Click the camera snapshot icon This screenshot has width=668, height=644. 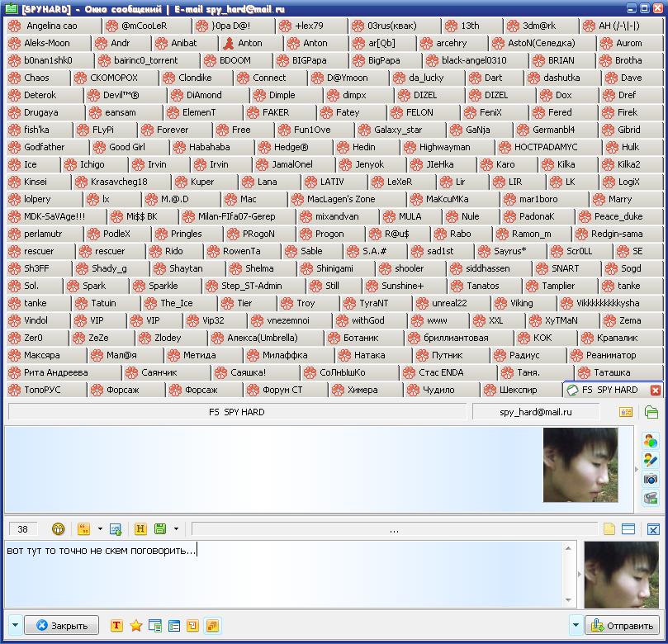pos(651,479)
